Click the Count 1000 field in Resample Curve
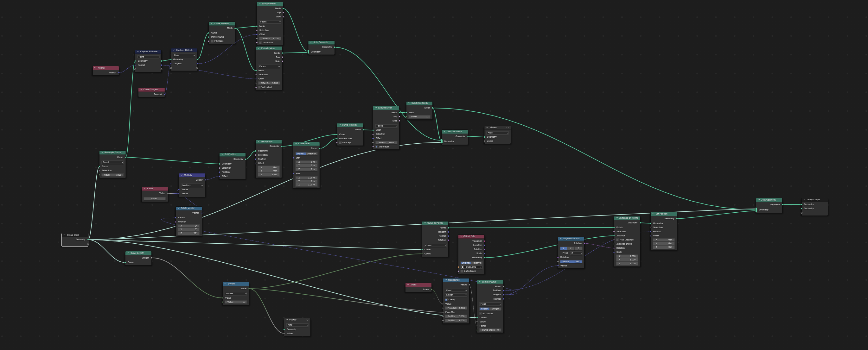 (113, 175)
